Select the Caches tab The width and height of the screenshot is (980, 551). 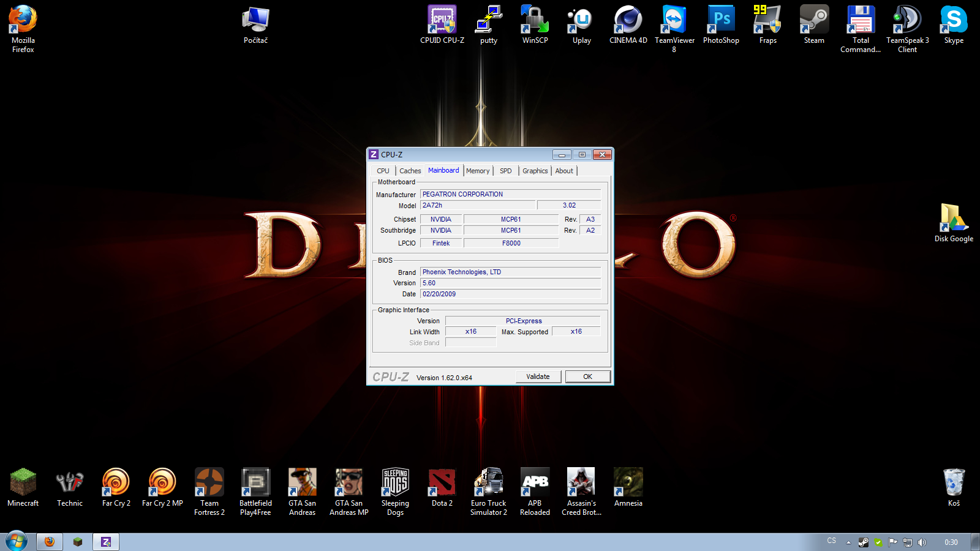410,171
